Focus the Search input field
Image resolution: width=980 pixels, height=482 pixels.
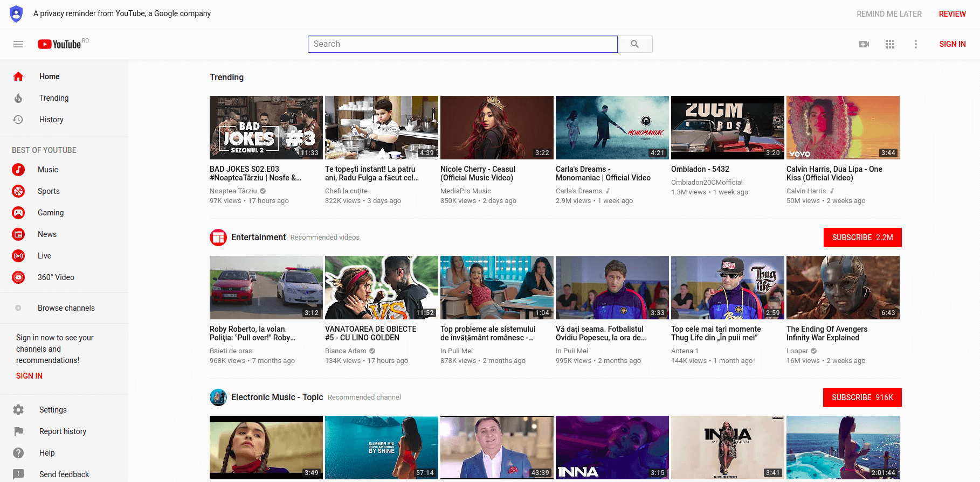pos(463,44)
